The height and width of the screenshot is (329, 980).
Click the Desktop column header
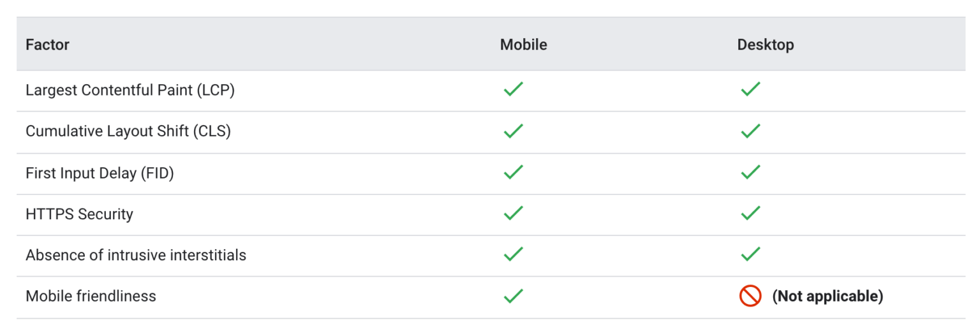pyautogui.click(x=765, y=45)
